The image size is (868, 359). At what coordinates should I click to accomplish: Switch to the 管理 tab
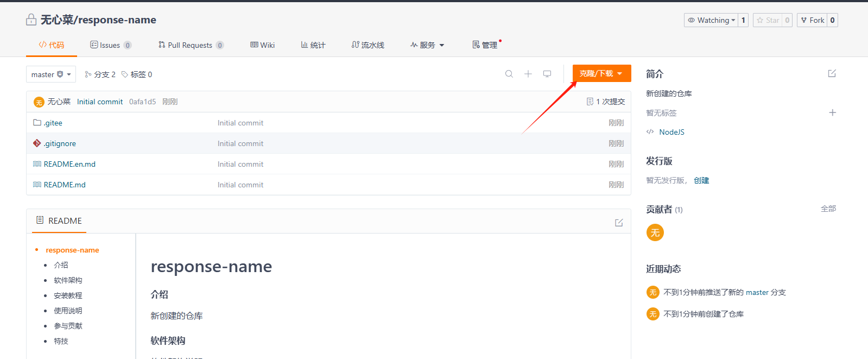click(x=485, y=45)
